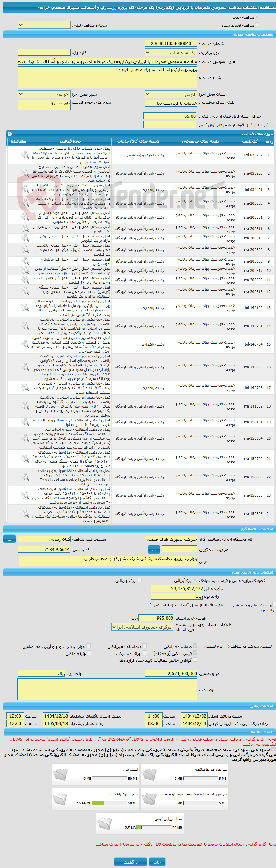This screenshot has width=276, height=868.
Task: Open view icon for row tol-140102
Action: click(25, 307)
